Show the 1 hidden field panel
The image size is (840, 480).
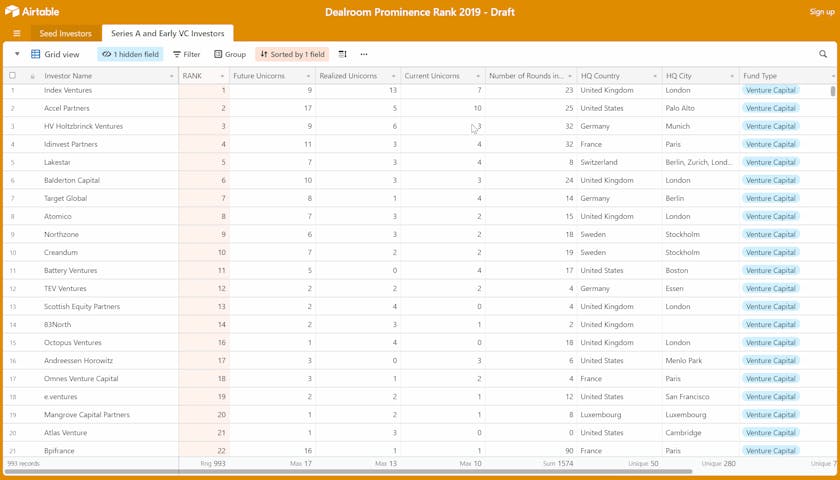[130, 54]
